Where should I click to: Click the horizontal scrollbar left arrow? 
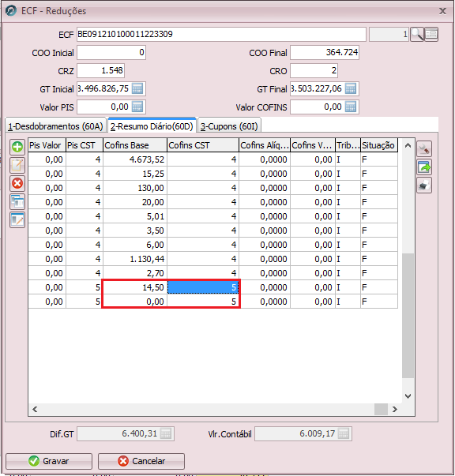(35, 409)
